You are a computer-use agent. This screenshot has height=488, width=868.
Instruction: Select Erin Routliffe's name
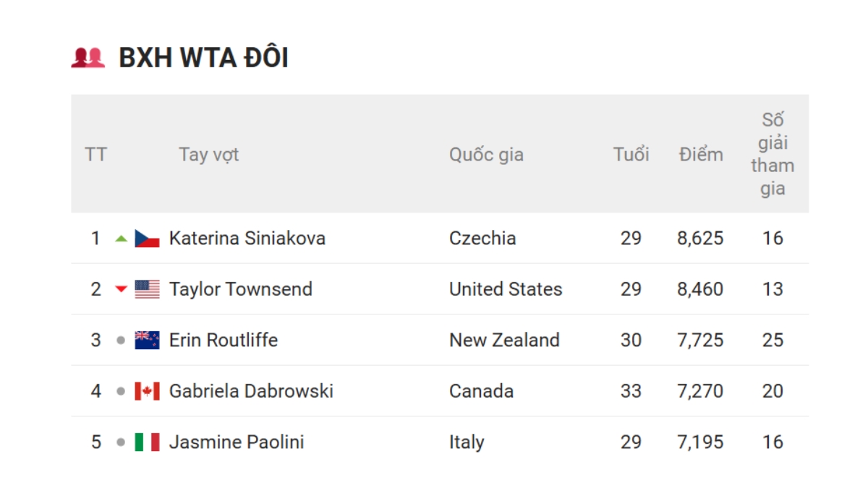[223, 341]
